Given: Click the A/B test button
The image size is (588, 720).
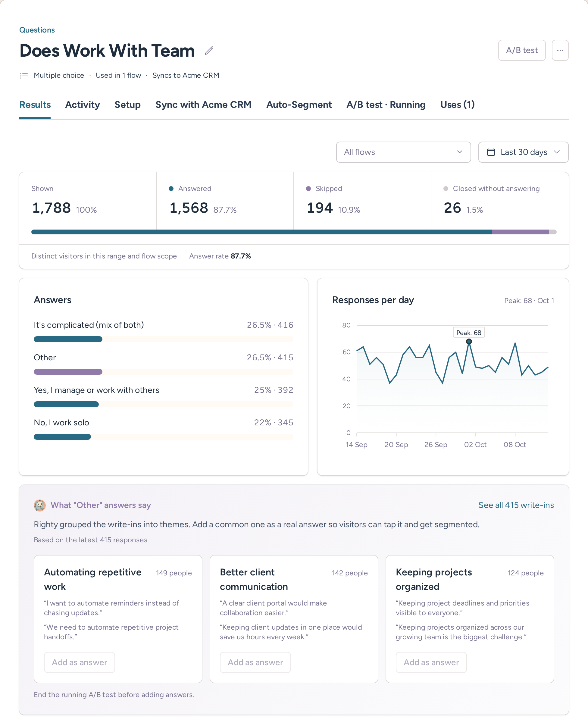Looking at the screenshot, I should tap(522, 51).
